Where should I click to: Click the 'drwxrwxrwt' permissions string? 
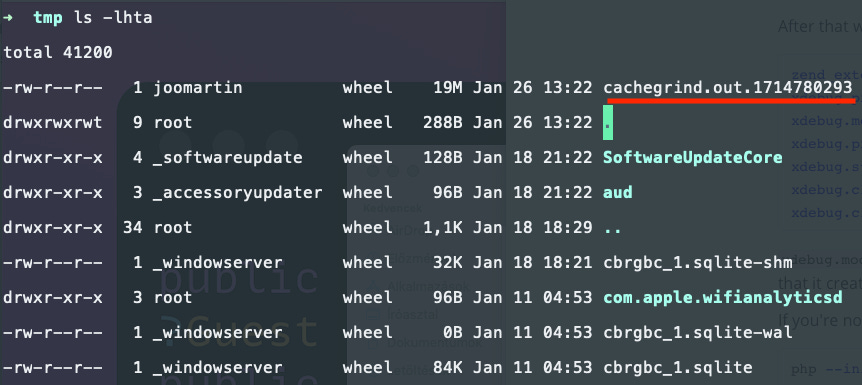pos(53,123)
